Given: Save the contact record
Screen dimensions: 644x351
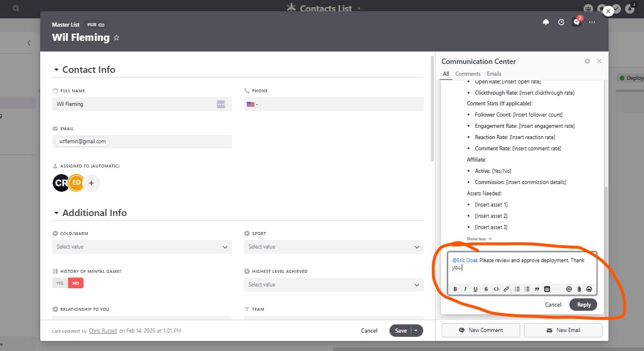Looking at the screenshot, I should (x=401, y=330).
